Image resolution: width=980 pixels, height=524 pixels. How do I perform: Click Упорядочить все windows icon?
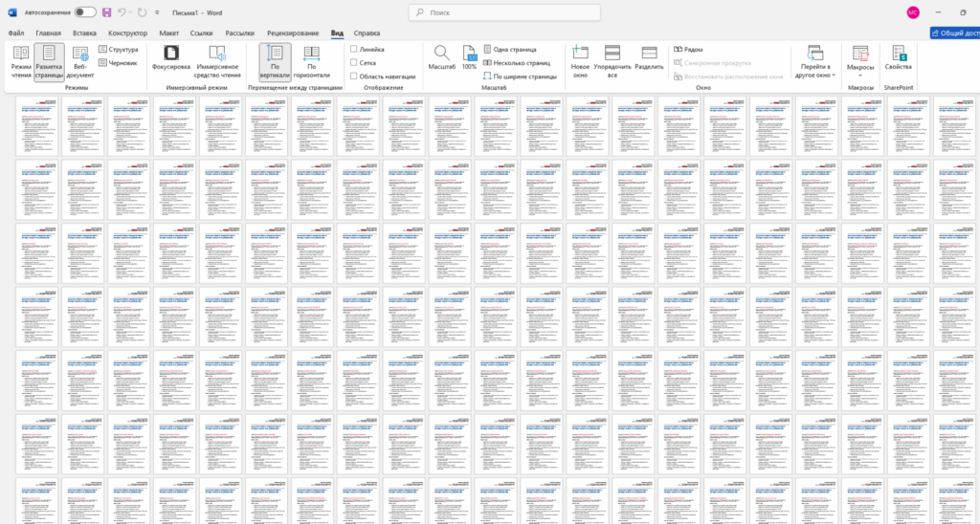coord(612,61)
